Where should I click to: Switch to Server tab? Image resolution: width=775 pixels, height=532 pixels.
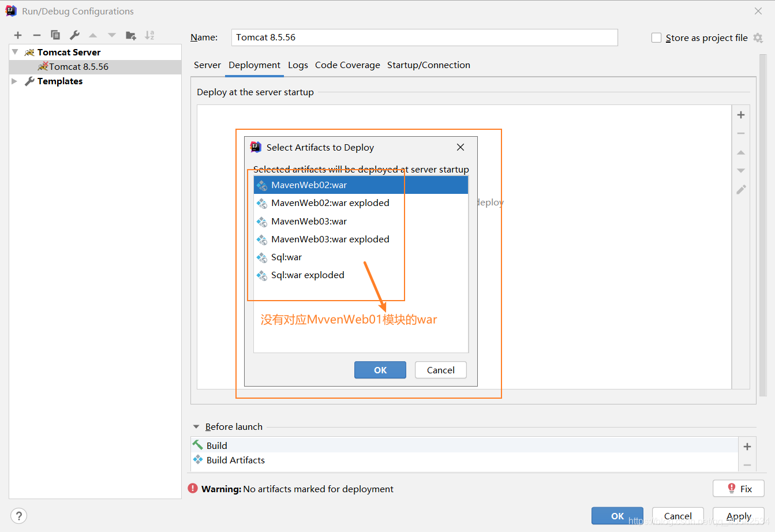pyautogui.click(x=207, y=65)
